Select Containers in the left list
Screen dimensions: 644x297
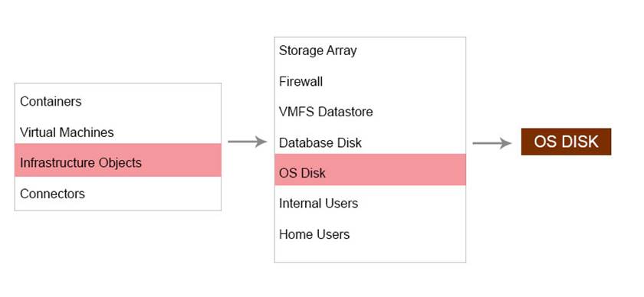tap(118, 101)
